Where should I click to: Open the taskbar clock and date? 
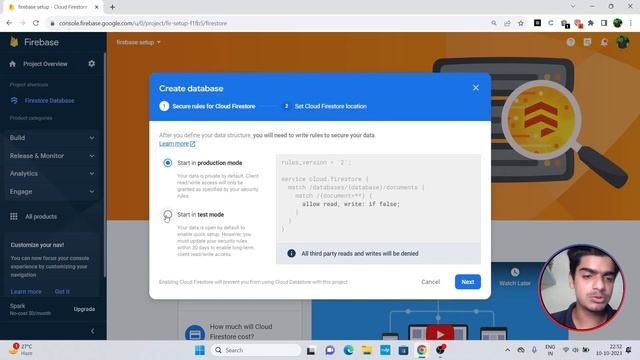609,350
